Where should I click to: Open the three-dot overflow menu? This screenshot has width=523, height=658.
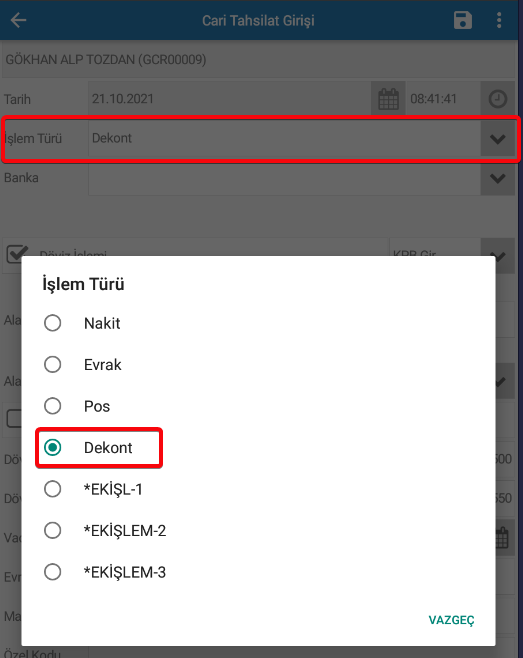click(499, 20)
